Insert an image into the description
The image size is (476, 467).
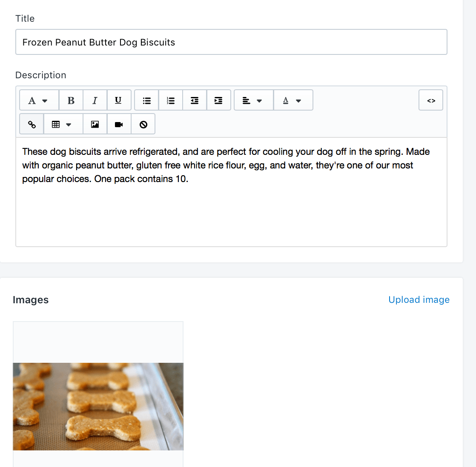[x=95, y=124]
